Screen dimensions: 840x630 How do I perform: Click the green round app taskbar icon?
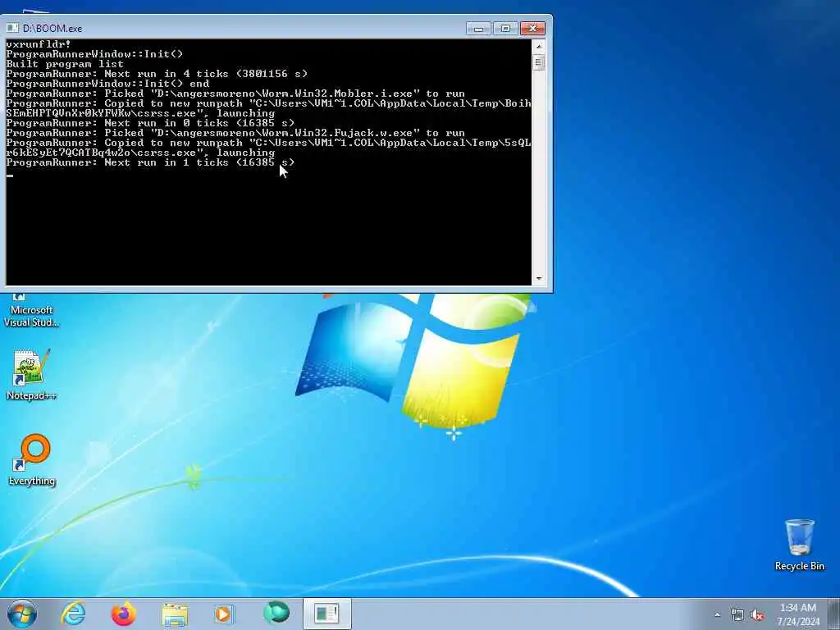coord(276,613)
